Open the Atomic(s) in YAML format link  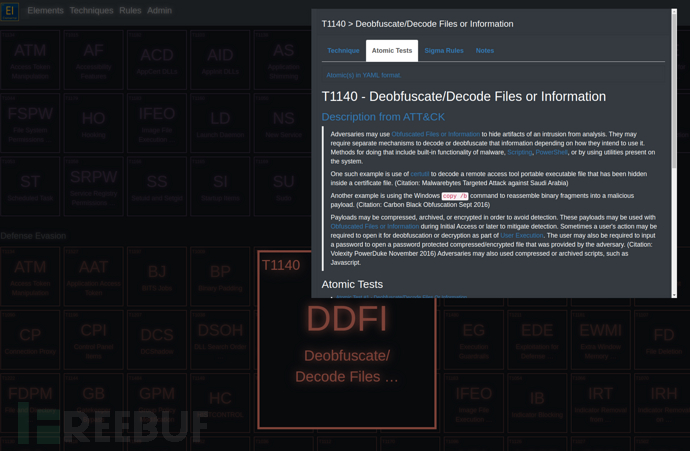tap(363, 75)
